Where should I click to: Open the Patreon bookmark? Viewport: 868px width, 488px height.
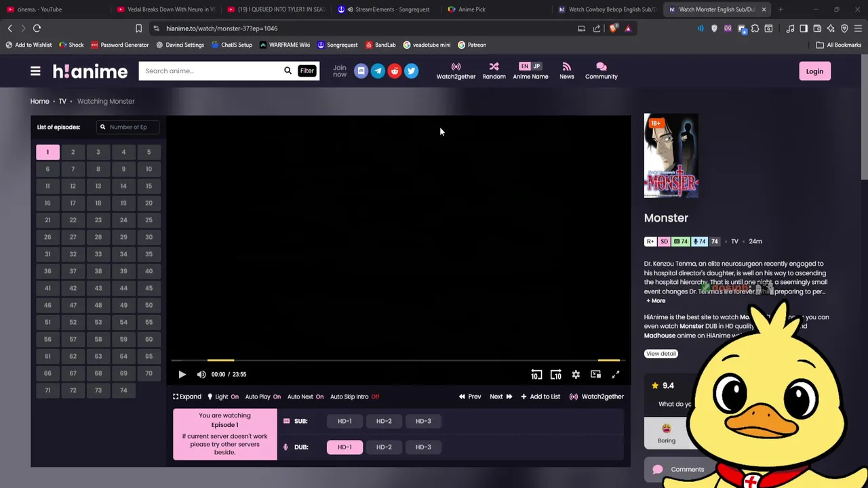(472, 45)
